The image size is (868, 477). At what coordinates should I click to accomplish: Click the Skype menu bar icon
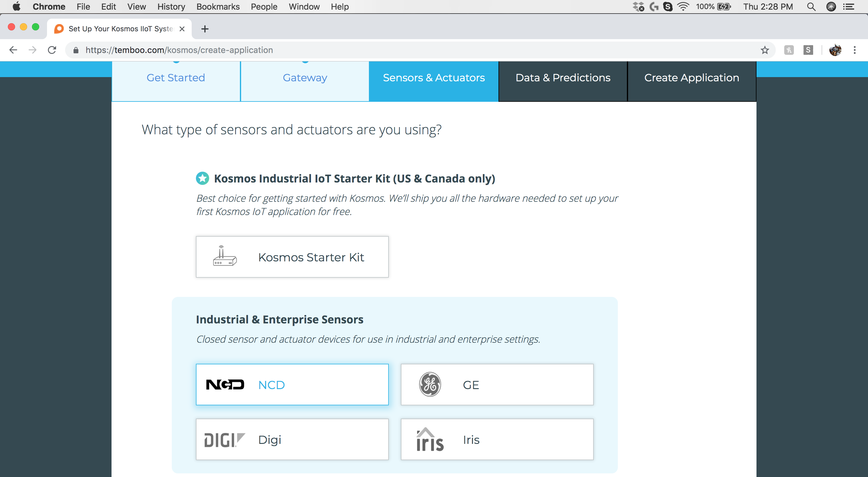[x=668, y=6]
